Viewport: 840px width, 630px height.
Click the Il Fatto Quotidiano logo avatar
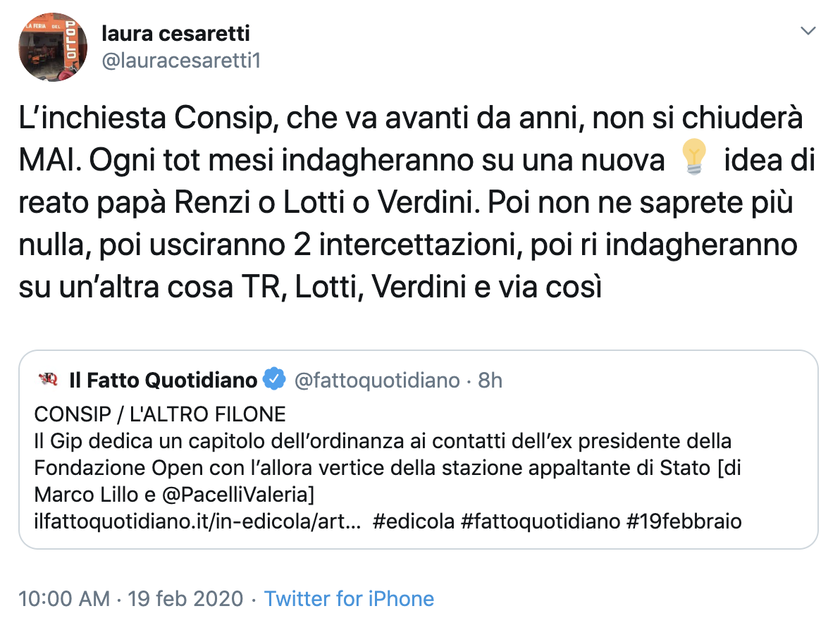48,381
